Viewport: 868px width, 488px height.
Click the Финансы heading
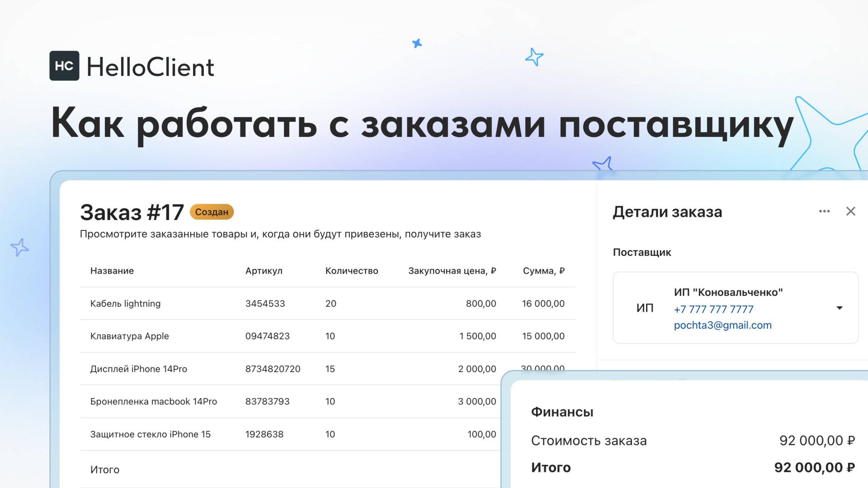click(562, 412)
